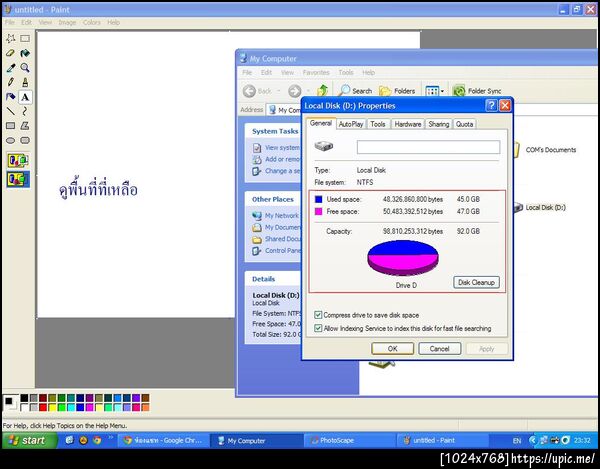Pick the yellow color in Paint palette
This screenshot has width=600, height=469.
point(52,407)
